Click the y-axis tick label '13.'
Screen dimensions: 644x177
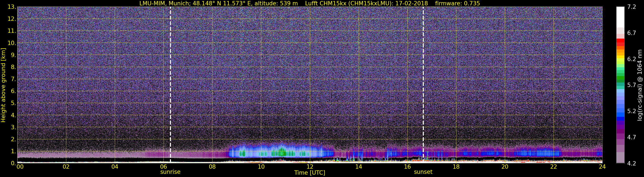12,7
